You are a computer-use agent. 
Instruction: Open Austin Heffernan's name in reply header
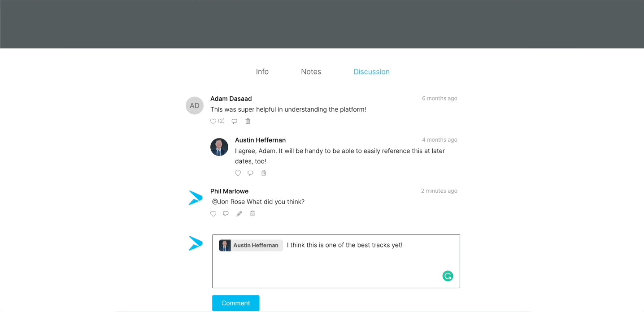point(260,140)
